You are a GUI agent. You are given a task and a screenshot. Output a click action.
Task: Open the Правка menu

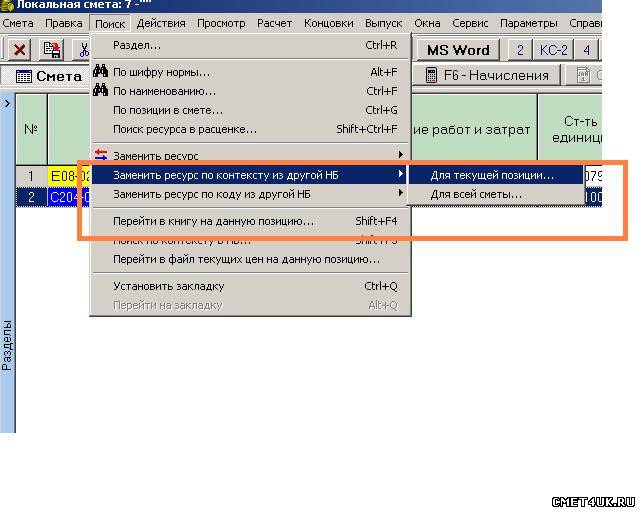[64, 24]
